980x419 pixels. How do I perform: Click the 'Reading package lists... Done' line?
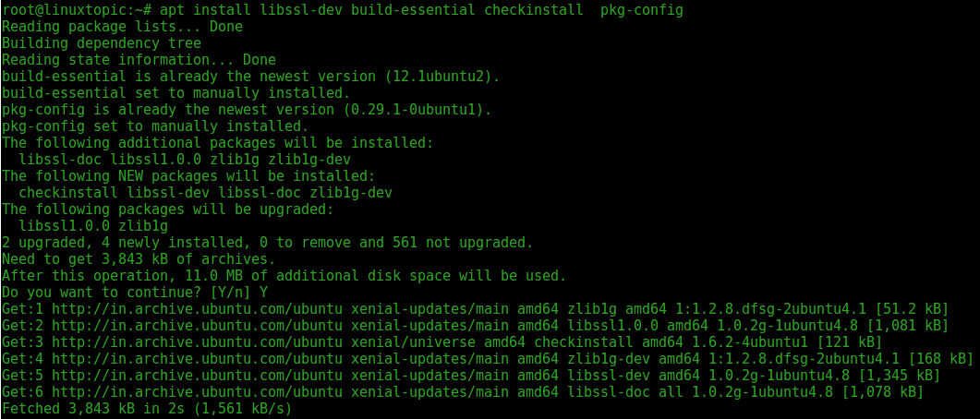122,28
